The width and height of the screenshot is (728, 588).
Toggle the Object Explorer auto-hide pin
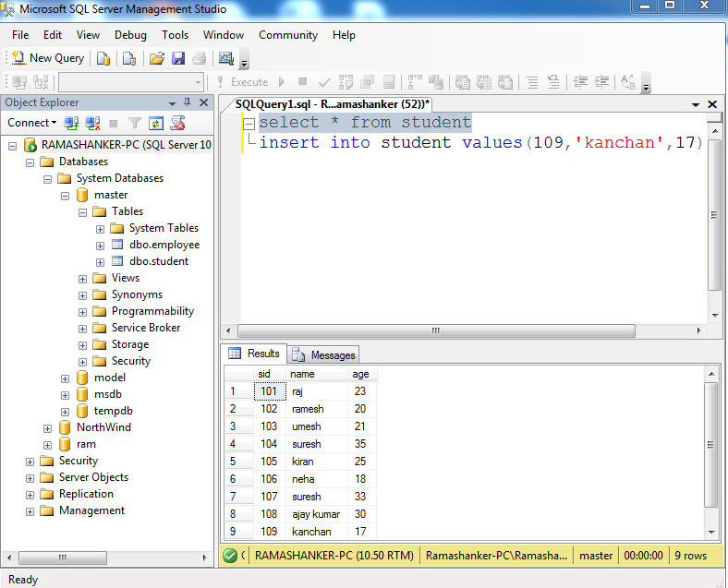(x=188, y=102)
